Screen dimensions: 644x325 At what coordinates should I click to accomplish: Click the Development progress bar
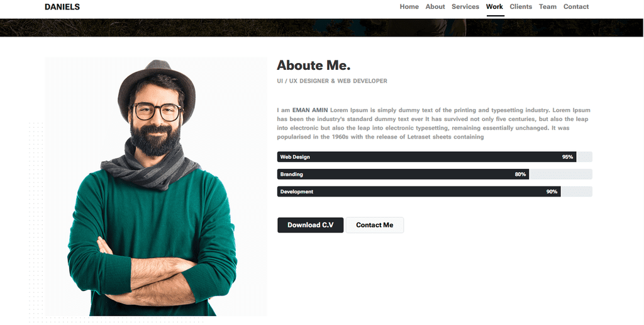click(x=435, y=191)
